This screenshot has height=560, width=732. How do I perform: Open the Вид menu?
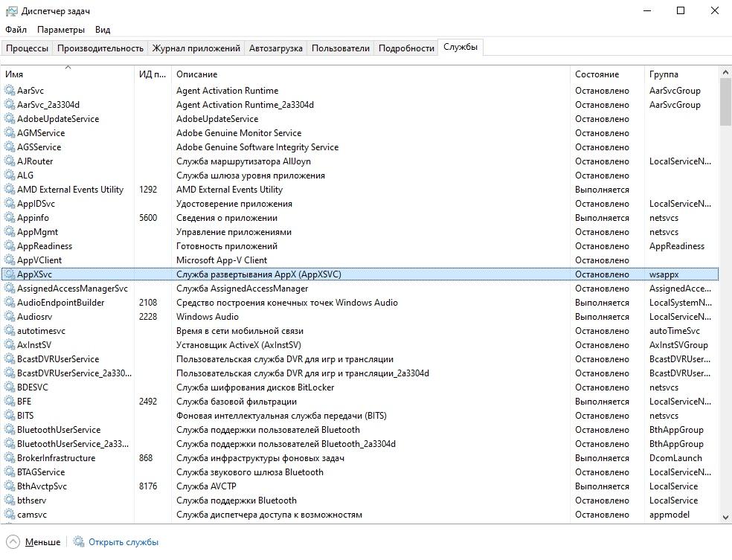click(x=103, y=30)
